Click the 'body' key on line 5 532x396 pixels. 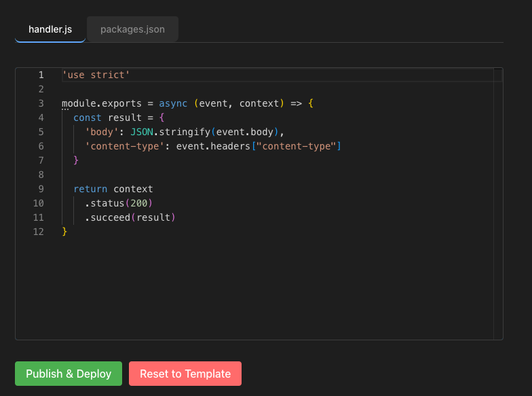102,132
